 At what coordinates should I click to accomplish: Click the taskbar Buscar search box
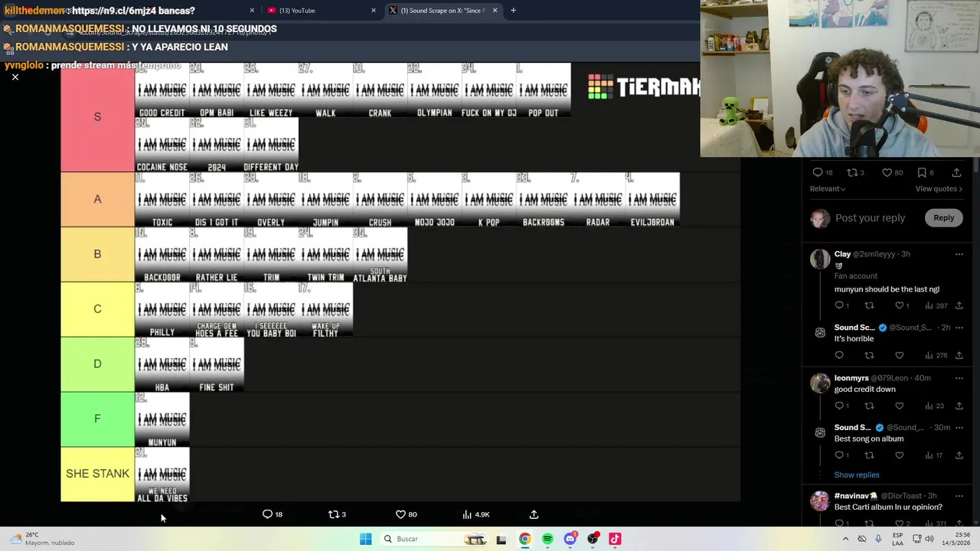(x=434, y=539)
